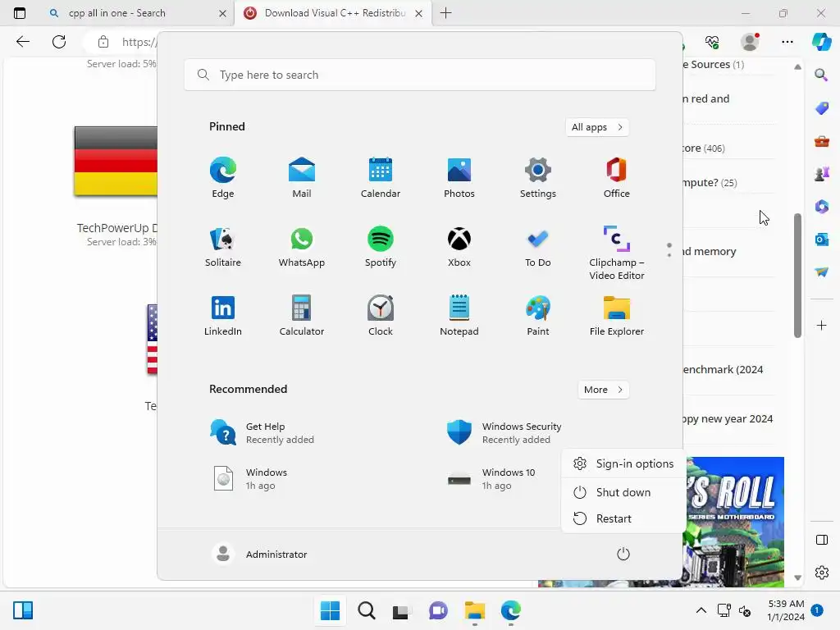This screenshot has height=630, width=840.
Task: Open Edge Settings and more menu
Action: click(787, 41)
